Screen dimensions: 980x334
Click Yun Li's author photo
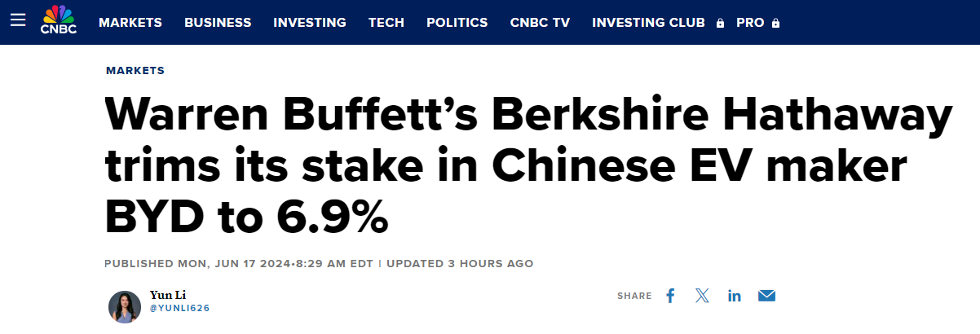pyautogui.click(x=125, y=306)
